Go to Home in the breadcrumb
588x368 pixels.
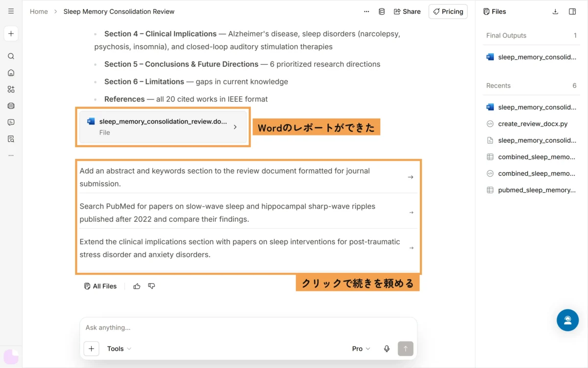coord(39,11)
